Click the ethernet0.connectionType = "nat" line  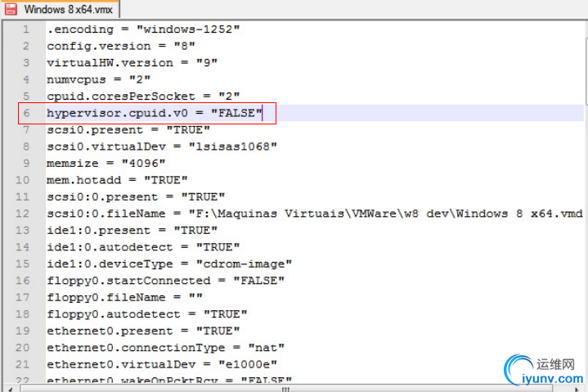click(165, 348)
